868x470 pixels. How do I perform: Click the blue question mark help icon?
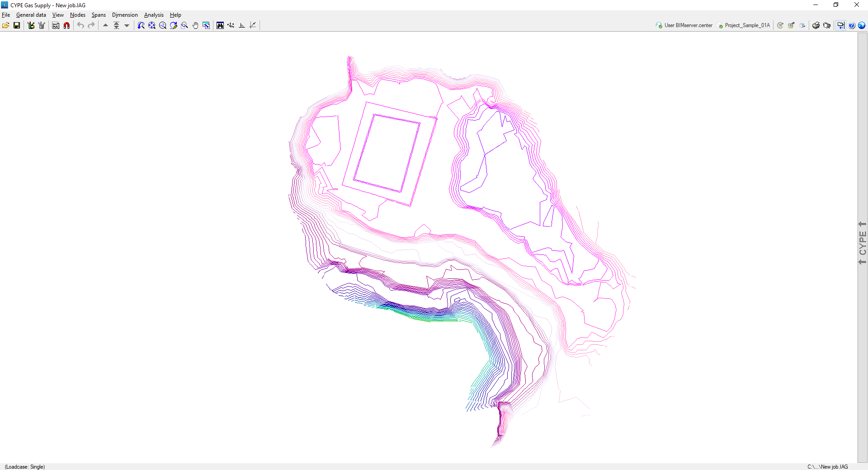click(x=852, y=25)
